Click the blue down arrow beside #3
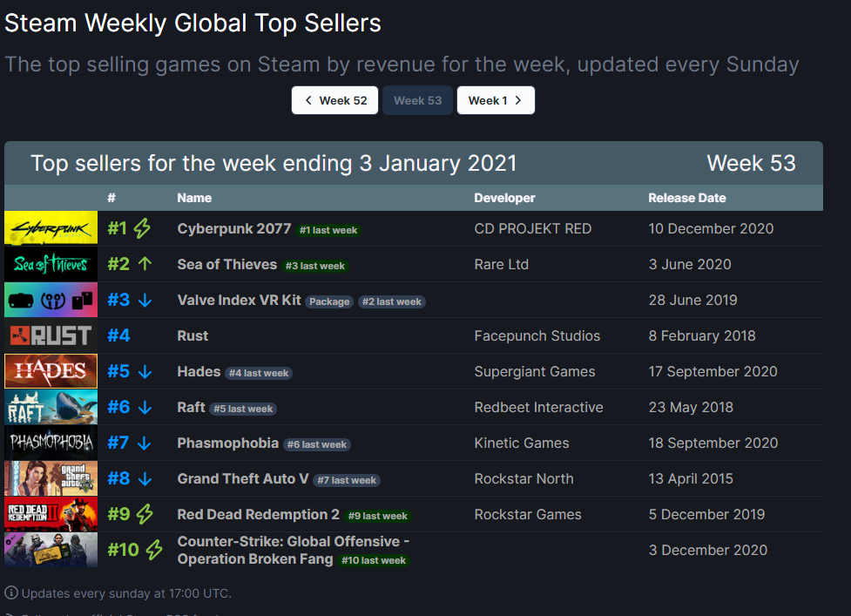The height and width of the screenshot is (616, 851). click(145, 300)
